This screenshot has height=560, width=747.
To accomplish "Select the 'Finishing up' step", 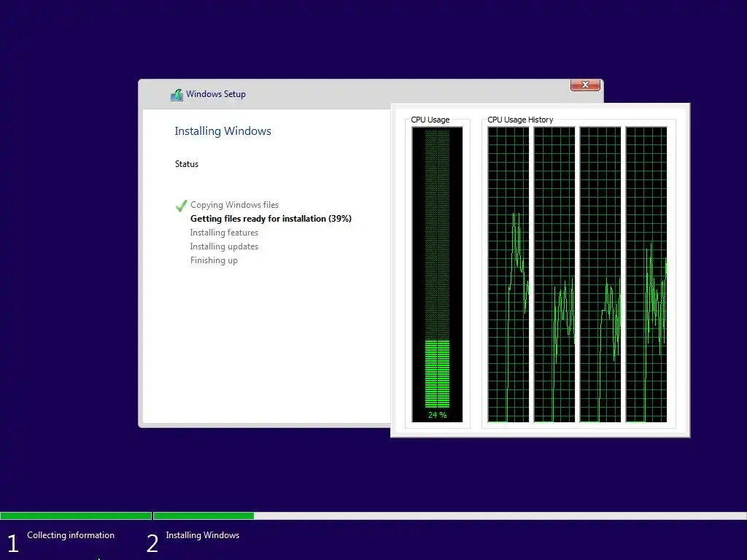I will pos(214,260).
